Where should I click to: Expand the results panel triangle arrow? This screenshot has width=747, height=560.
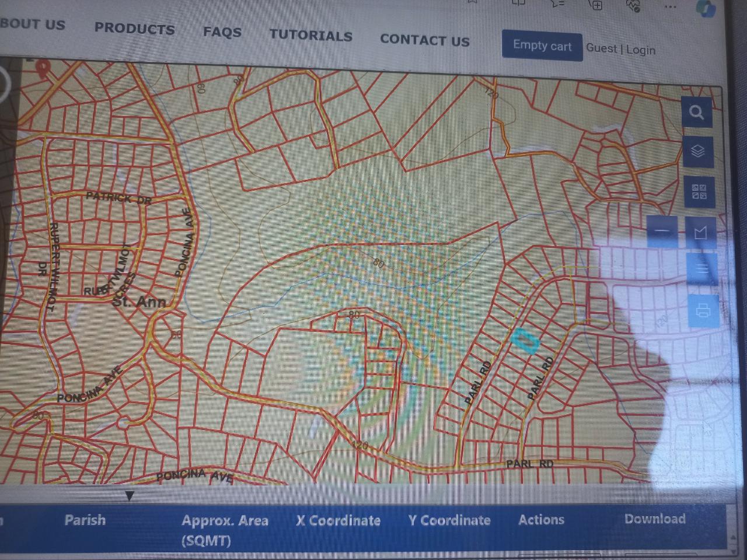[130, 496]
